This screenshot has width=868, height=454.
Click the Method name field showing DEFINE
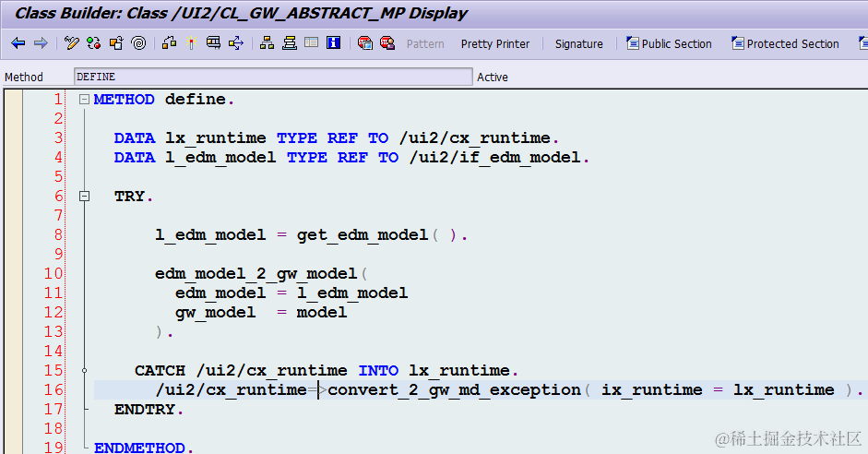click(273, 77)
